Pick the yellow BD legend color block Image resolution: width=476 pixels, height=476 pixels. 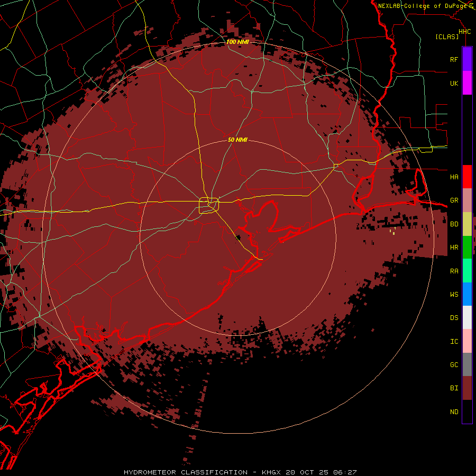click(467, 224)
